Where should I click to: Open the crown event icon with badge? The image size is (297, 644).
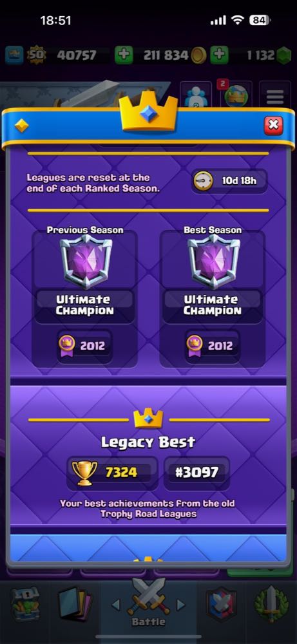coord(236,95)
